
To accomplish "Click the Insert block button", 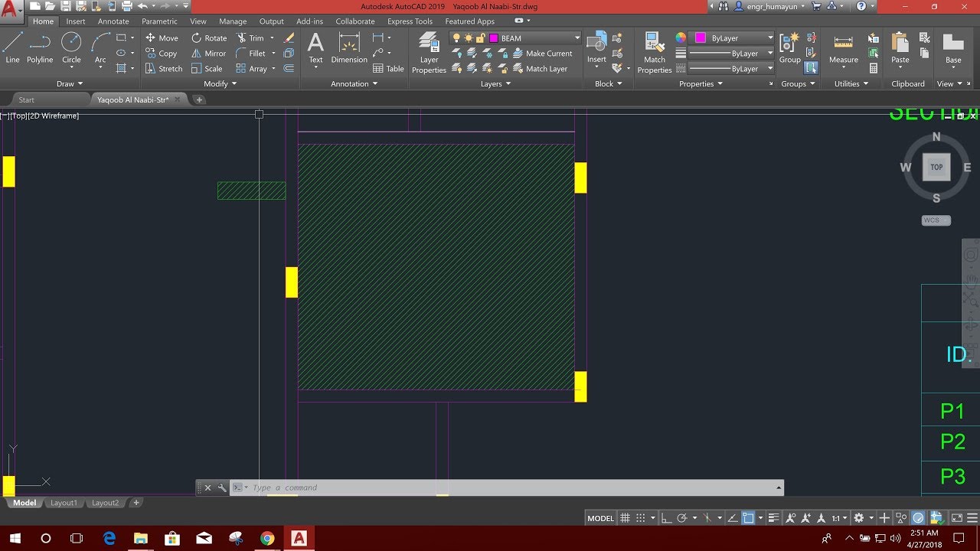I will tap(596, 48).
